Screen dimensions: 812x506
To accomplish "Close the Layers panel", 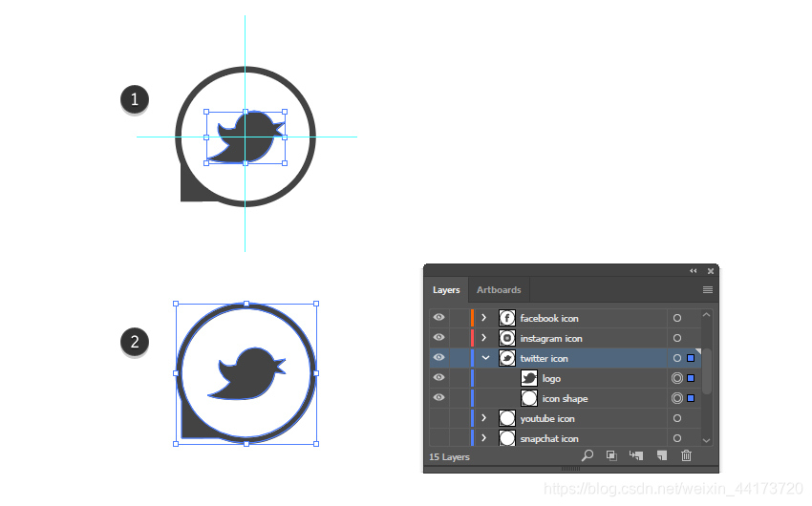I will tap(711, 270).
